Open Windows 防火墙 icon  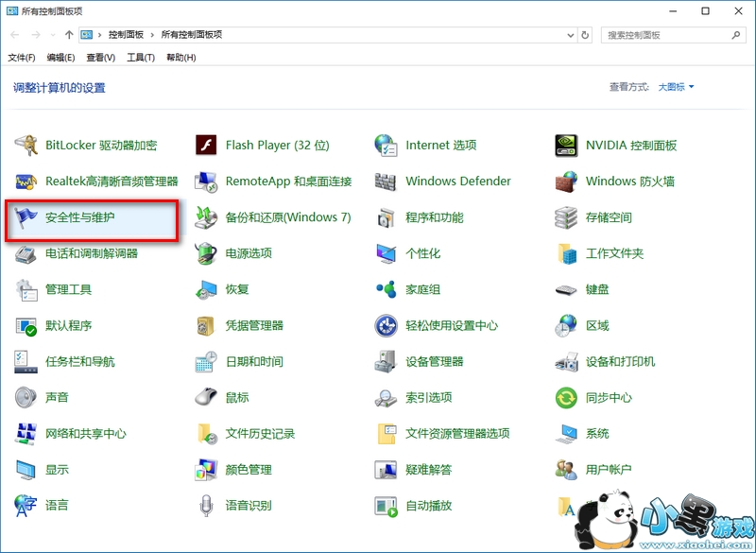[x=566, y=181]
